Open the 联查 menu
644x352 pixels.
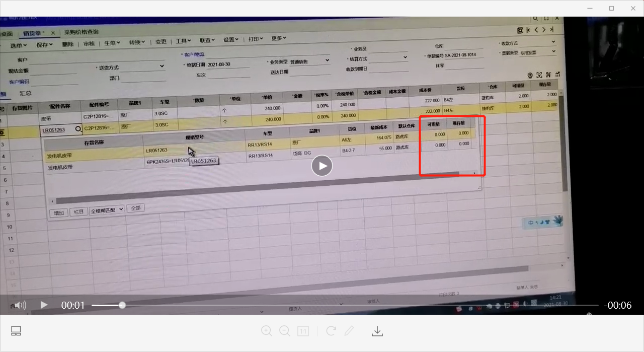[x=207, y=40]
